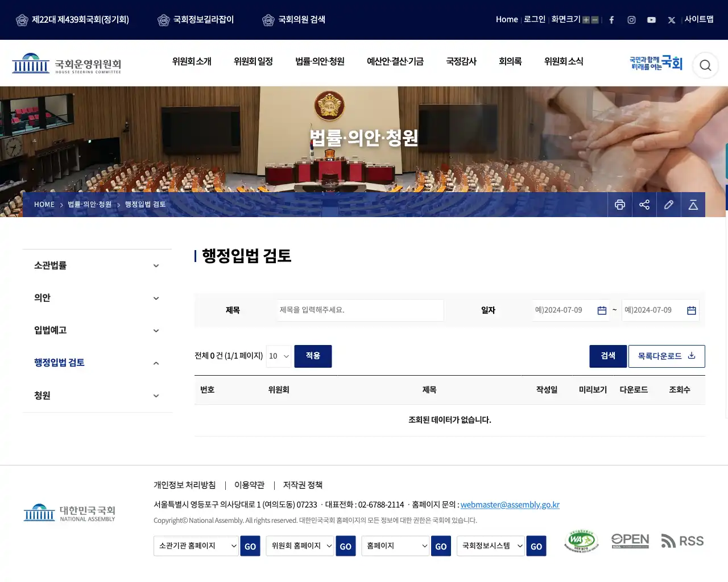Click the 목록다운로드 button
This screenshot has width=728, height=582.
click(x=667, y=356)
